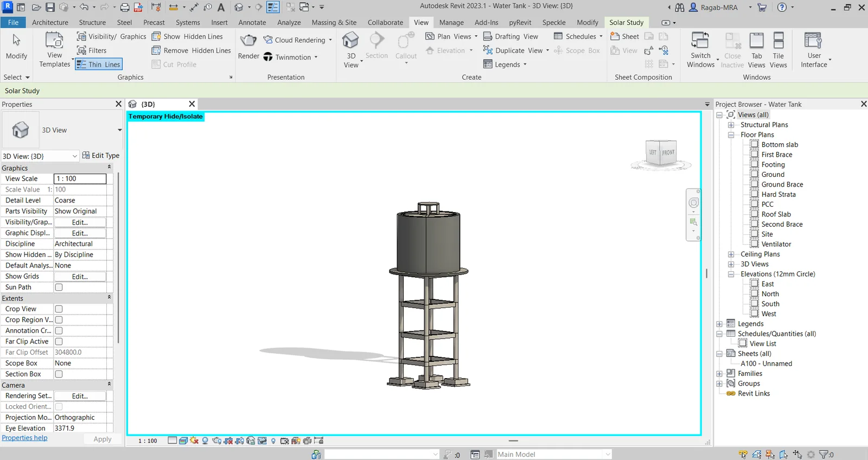Select the South elevation view
Image resolution: width=868 pixels, height=460 pixels.
[x=770, y=304]
